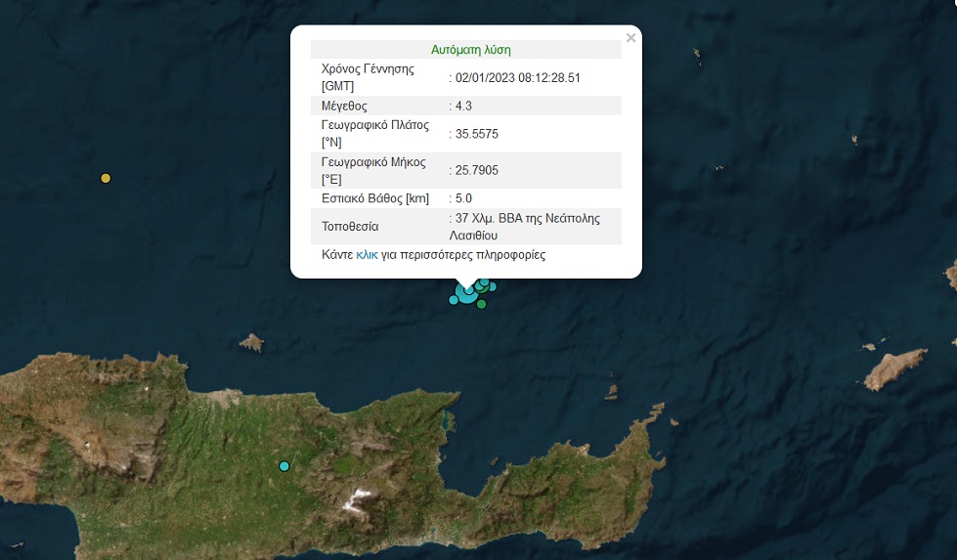Click the "Αυτόματη λύση" popup header
Image resolution: width=957 pixels, height=560 pixels.
coord(470,49)
